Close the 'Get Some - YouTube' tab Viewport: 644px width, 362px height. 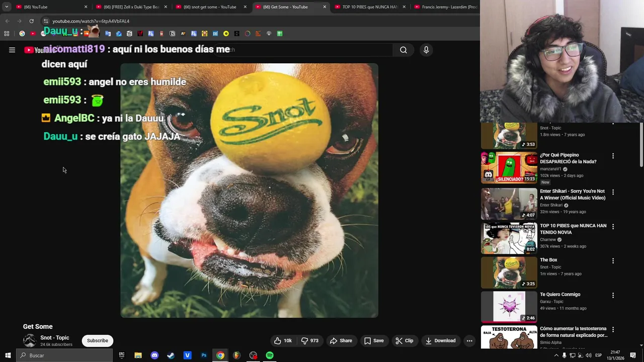tap(325, 7)
